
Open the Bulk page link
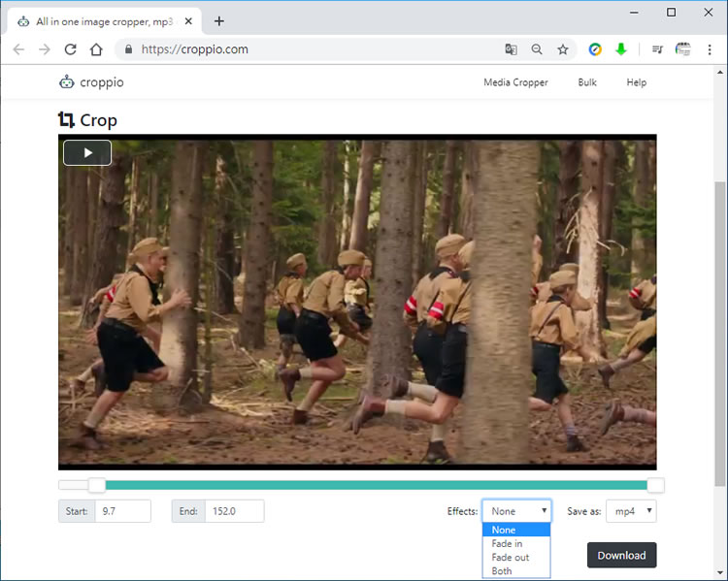[587, 82]
